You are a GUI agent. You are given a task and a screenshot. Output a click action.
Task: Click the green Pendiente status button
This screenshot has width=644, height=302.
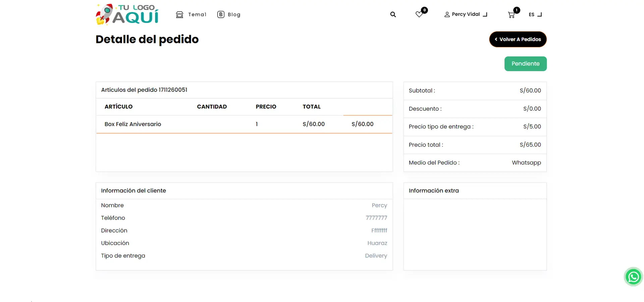[x=525, y=64]
